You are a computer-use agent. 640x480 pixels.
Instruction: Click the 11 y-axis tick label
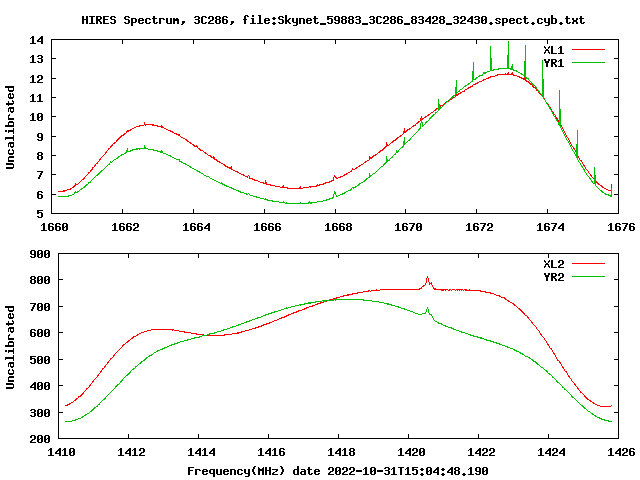coord(36,98)
